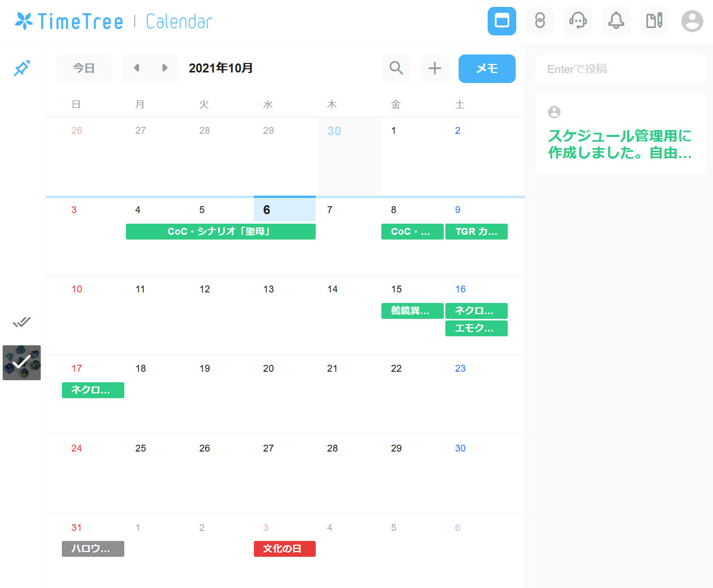Open the notifications bell
This screenshot has width=713, height=588.
click(616, 21)
